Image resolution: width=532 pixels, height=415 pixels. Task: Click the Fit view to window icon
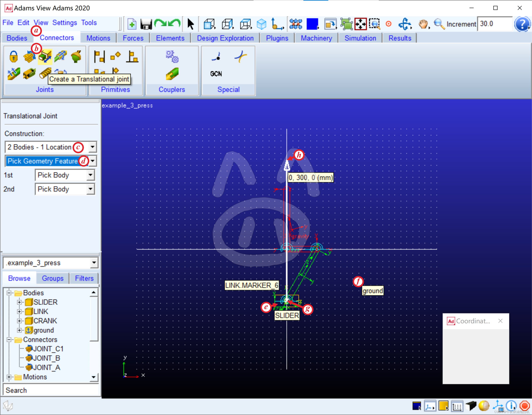(x=361, y=24)
